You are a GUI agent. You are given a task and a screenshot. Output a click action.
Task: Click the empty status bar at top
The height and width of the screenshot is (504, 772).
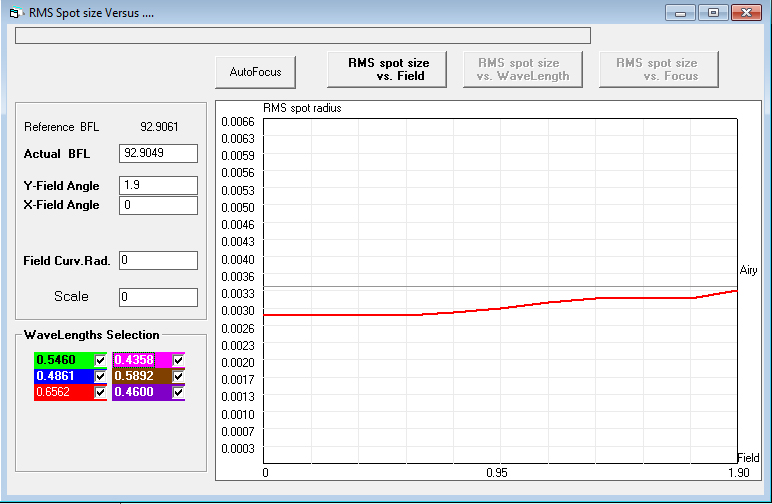pos(303,35)
